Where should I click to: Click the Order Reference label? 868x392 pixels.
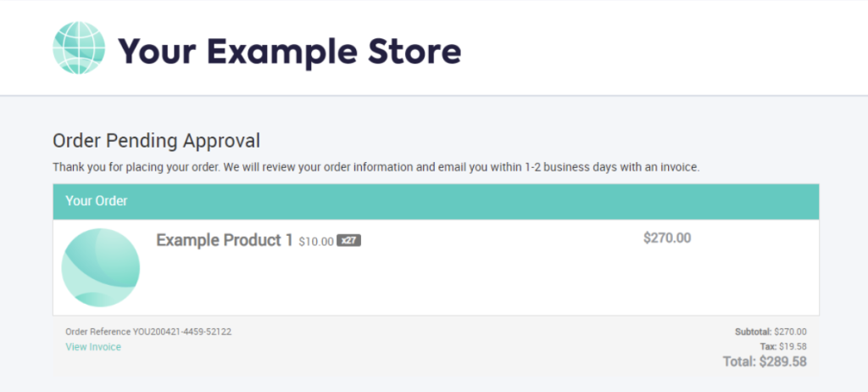[98, 332]
